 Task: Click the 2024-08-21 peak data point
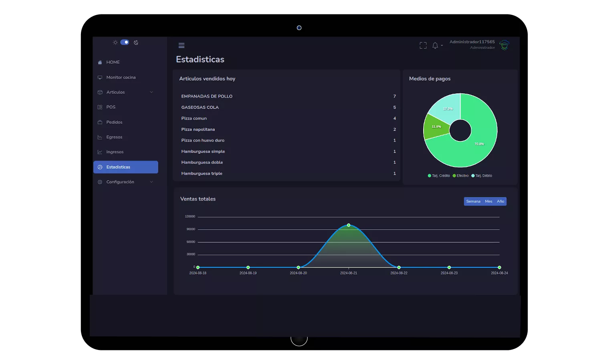349,225
